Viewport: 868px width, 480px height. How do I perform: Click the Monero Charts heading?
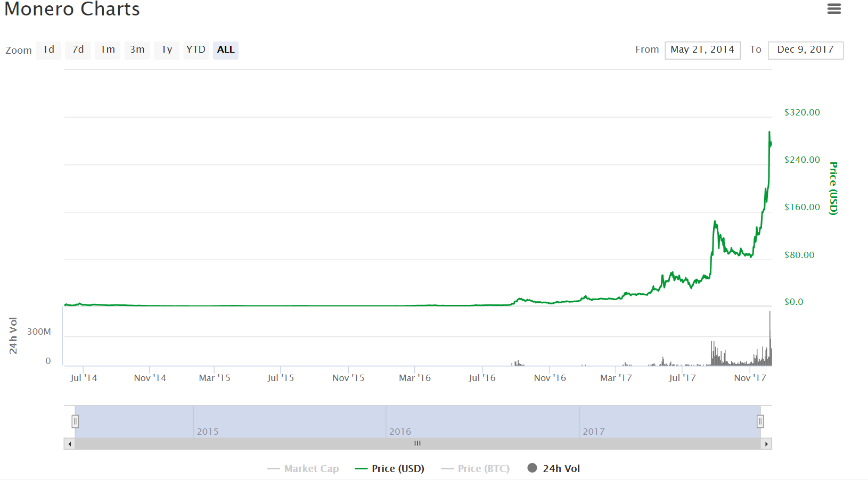tap(72, 9)
